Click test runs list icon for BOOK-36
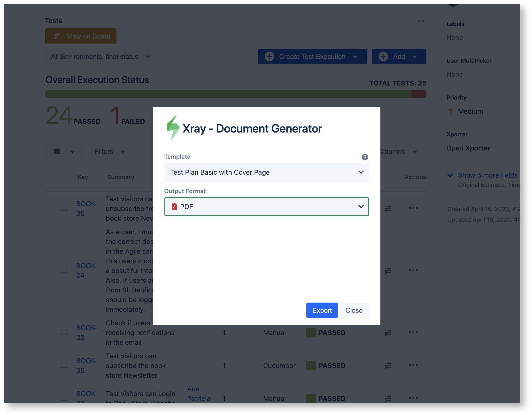Screen dimensions: 532x415 click(x=388, y=209)
